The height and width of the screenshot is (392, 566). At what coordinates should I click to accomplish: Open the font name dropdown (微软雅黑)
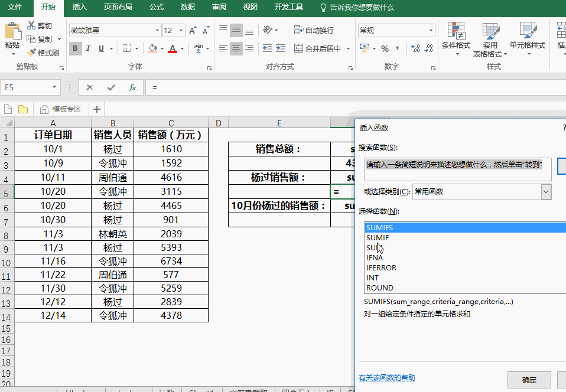pyautogui.click(x=157, y=30)
